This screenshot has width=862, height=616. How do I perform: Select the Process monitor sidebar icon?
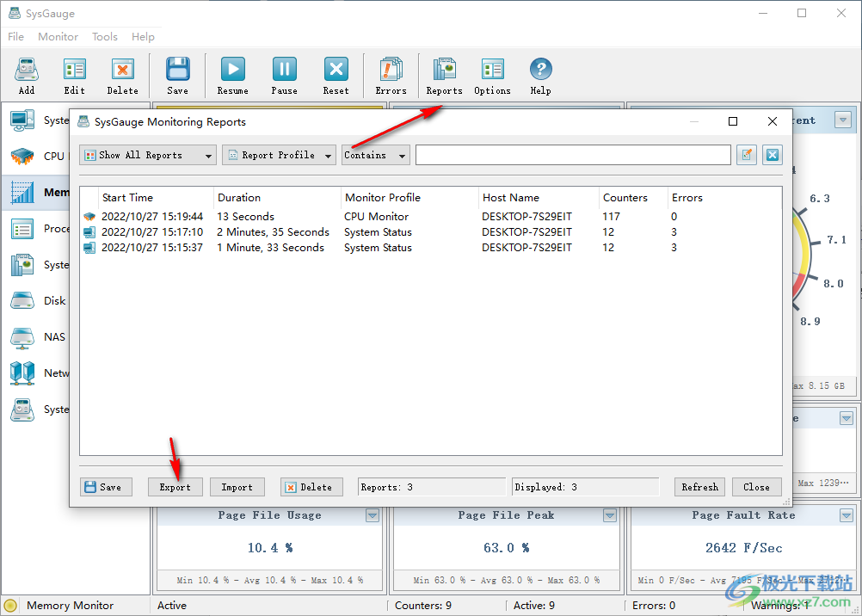(22, 229)
